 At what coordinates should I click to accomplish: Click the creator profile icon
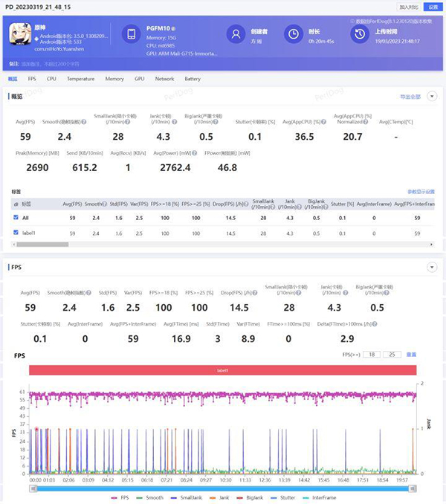236,34
